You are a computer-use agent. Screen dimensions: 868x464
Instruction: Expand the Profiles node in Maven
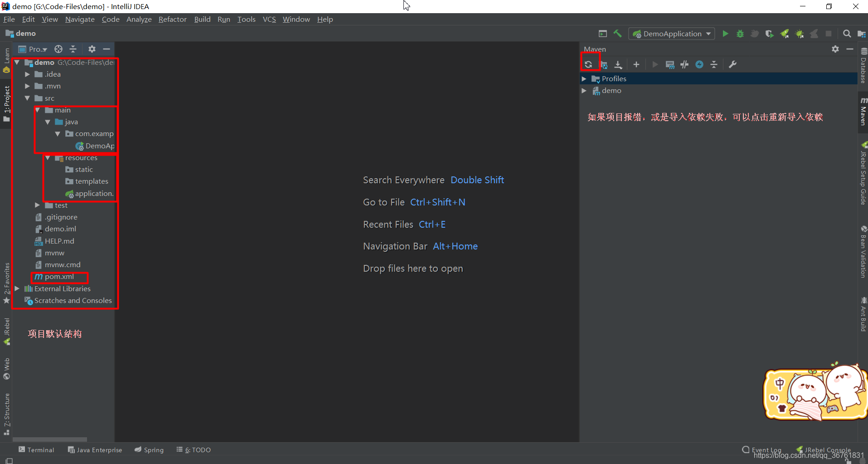point(584,78)
